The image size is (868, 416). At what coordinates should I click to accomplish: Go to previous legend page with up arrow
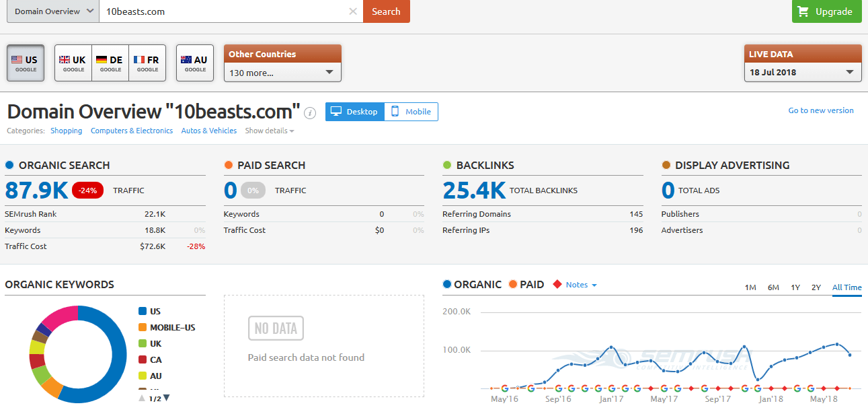[142, 398]
